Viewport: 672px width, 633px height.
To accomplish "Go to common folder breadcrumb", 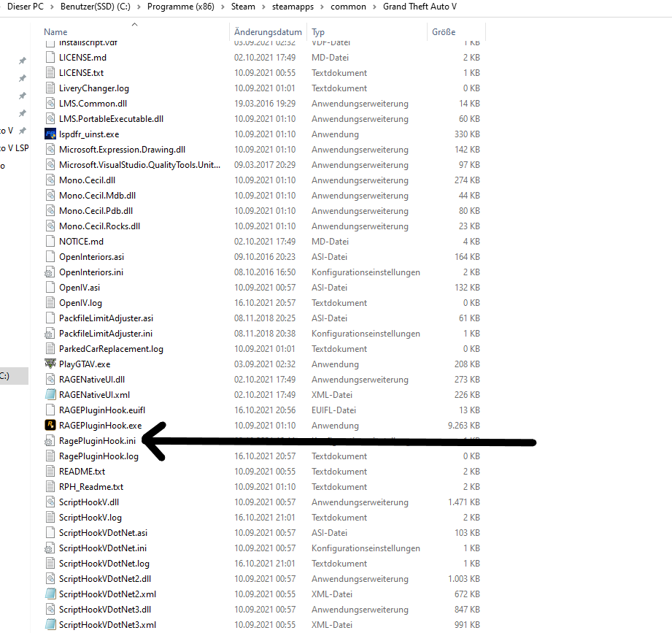I will [x=349, y=7].
